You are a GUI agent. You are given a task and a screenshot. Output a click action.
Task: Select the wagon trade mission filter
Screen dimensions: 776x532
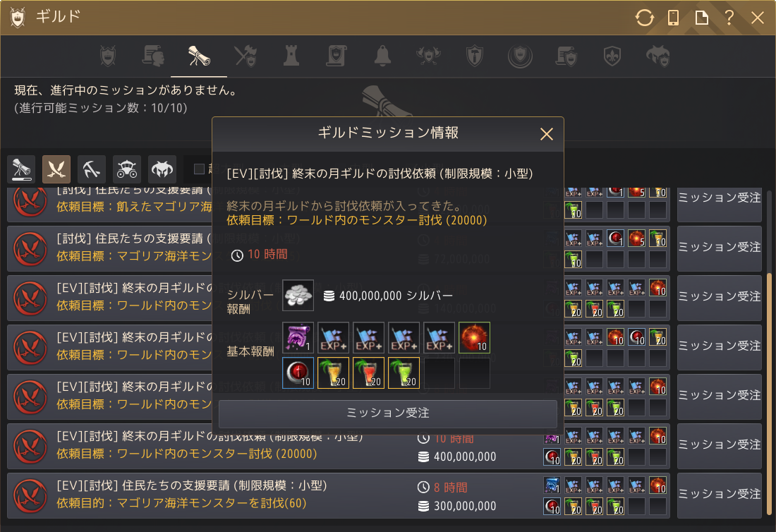pyautogui.click(x=127, y=170)
